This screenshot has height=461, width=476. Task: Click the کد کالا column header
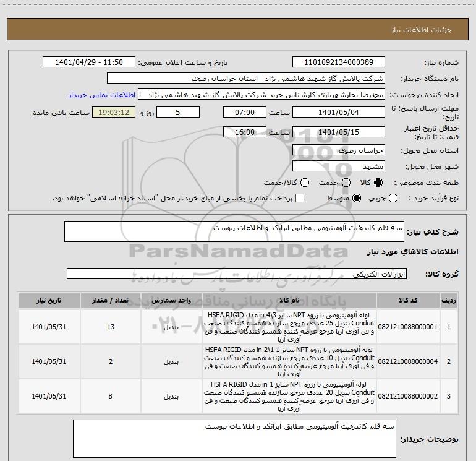pyautogui.click(x=408, y=301)
